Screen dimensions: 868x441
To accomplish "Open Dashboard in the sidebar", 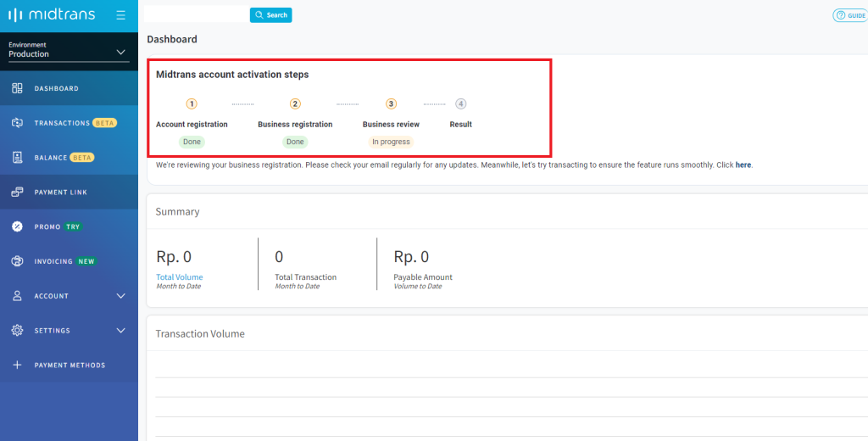I will point(69,88).
